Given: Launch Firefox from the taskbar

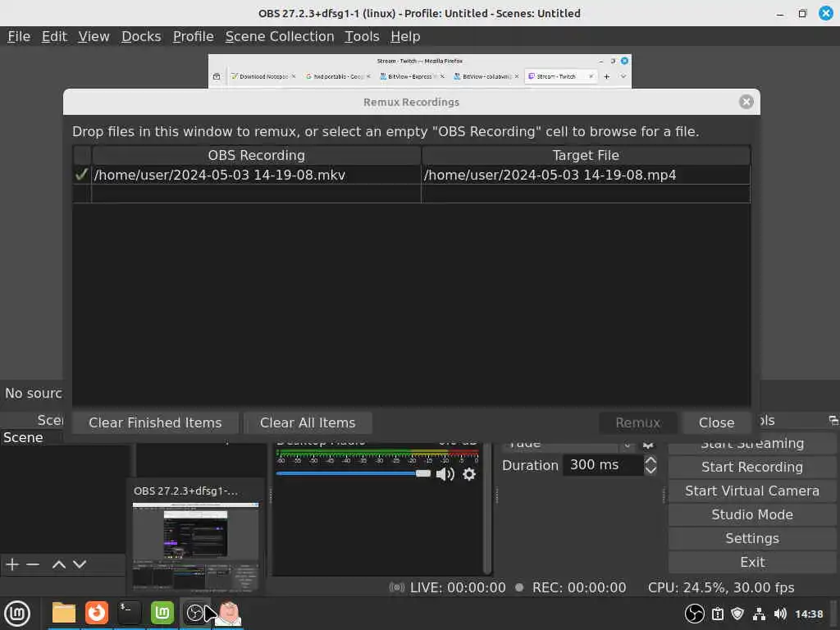Looking at the screenshot, I should click(x=97, y=613).
